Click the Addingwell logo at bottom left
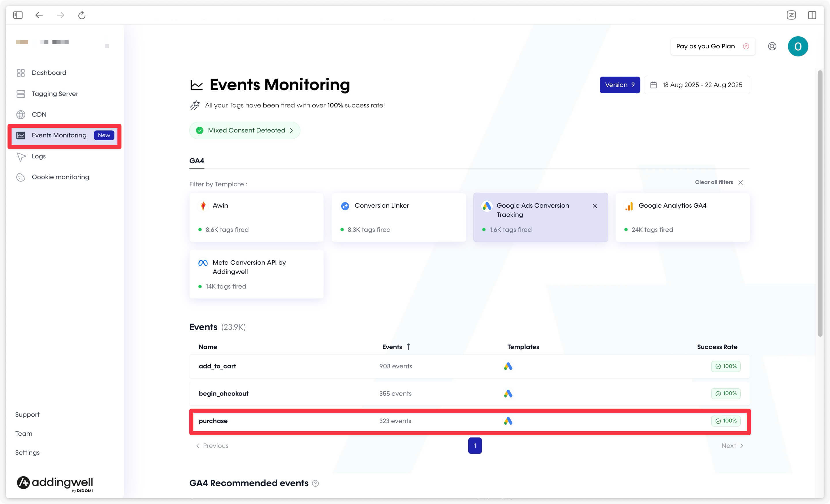 [x=55, y=484]
